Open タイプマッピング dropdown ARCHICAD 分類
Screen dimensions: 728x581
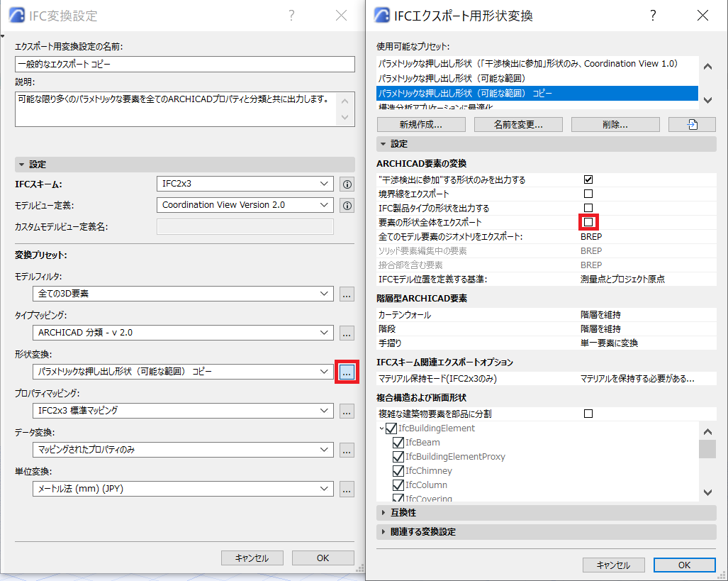tap(183, 333)
